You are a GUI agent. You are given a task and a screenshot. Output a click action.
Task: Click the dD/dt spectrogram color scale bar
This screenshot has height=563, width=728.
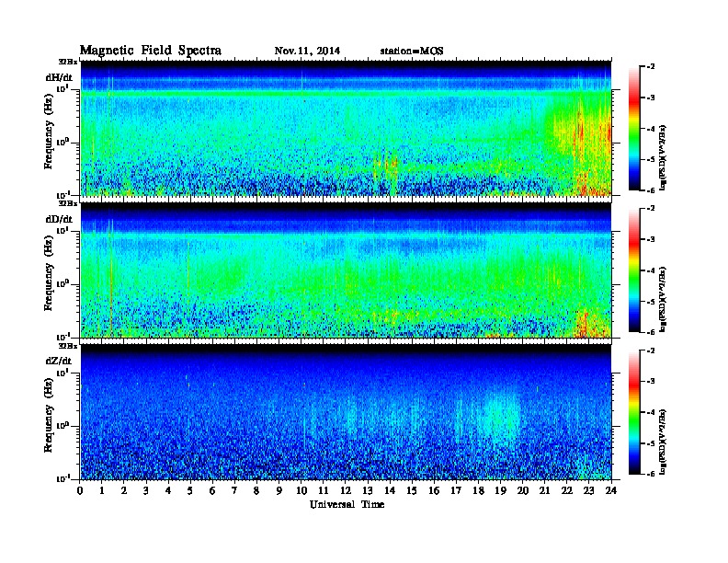coord(634,270)
